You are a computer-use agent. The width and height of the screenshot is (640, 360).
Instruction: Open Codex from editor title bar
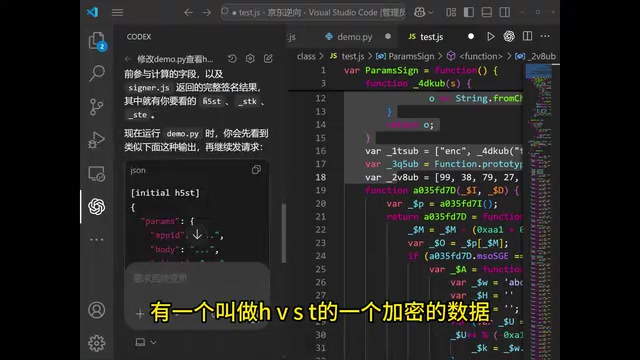[x=509, y=36]
